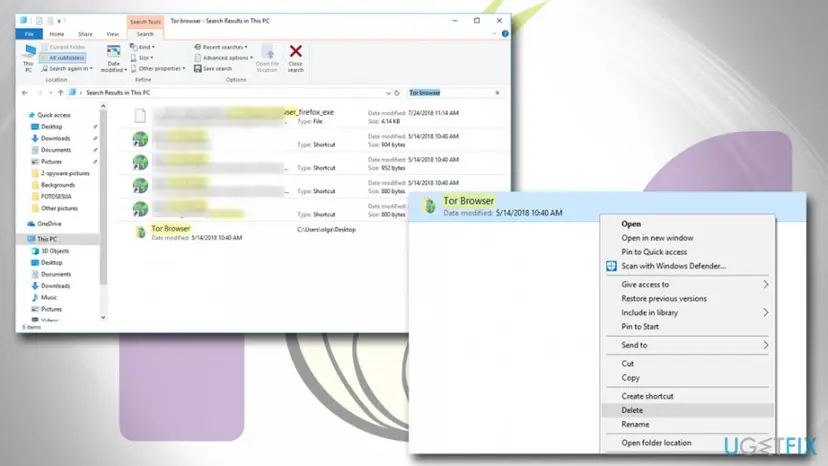The image size is (828, 466).
Task: Click the Search Results in This PC address
Action: [x=118, y=93]
